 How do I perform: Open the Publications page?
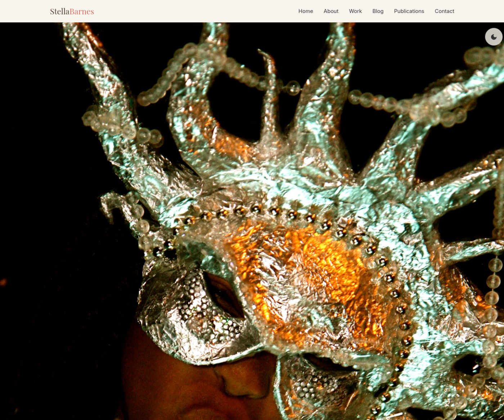click(409, 11)
